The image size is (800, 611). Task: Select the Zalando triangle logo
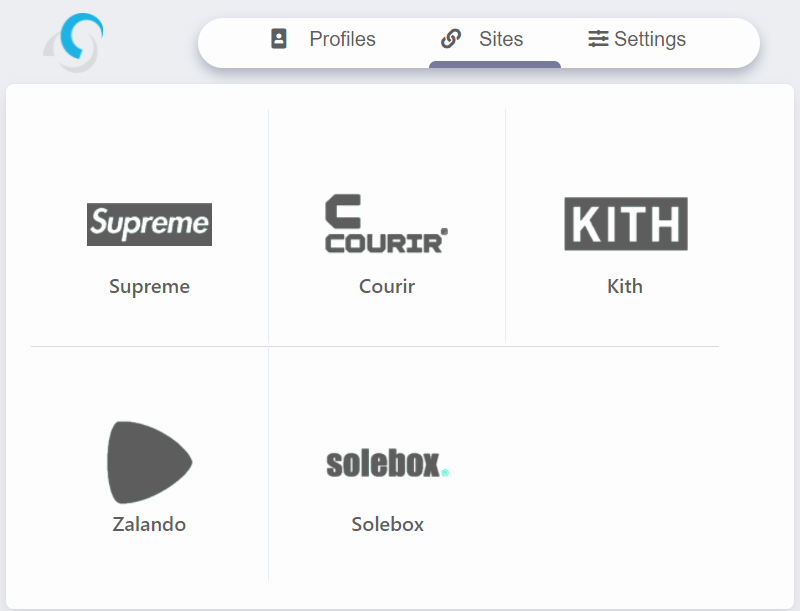[149, 461]
